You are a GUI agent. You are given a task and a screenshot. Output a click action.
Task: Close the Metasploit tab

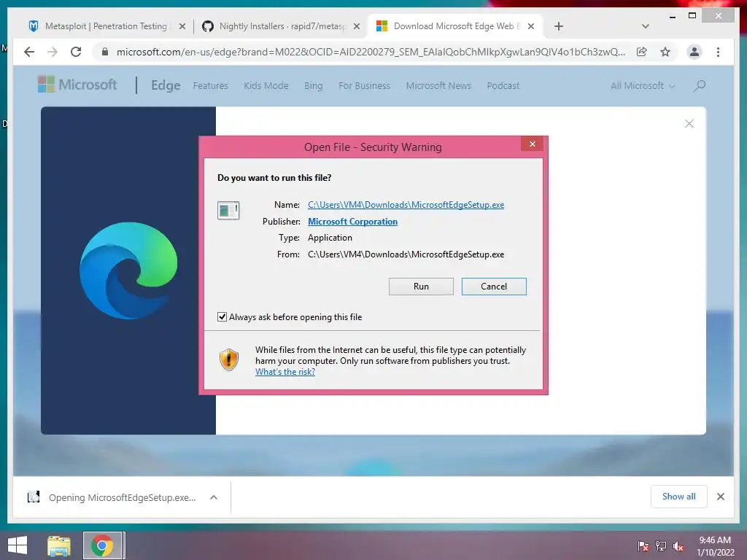tap(182, 27)
